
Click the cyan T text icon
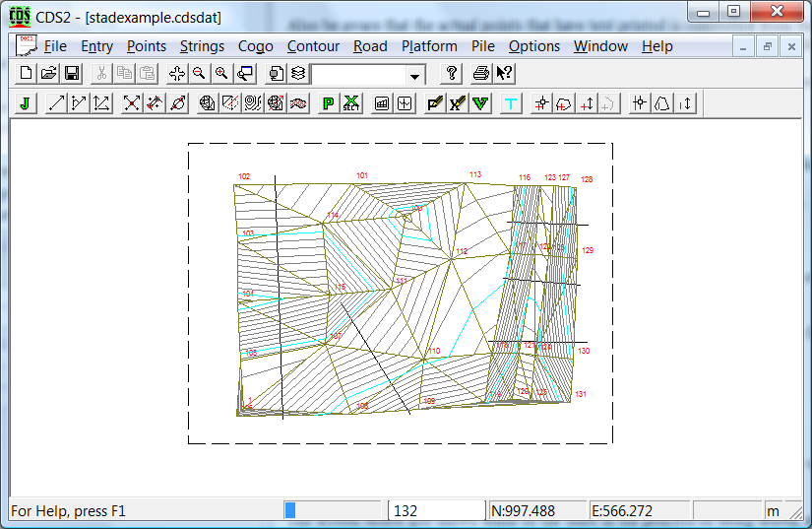click(510, 103)
